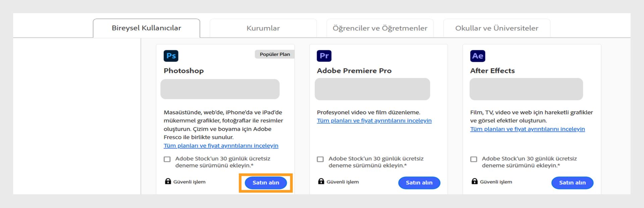The width and height of the screenshot is (644, 208).
Task: Click the lock icon in the Photoshop card
Action: [x=168, y=182]
